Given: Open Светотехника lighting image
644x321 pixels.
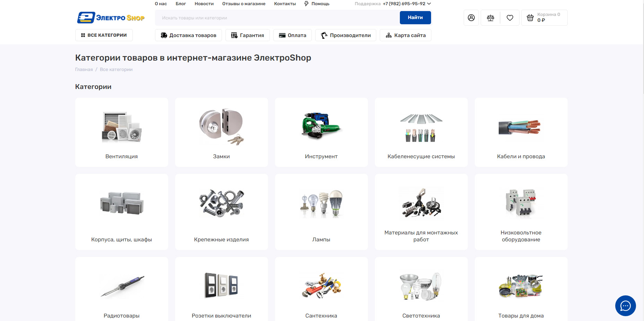Looking at the screenshot, I should (421, 286).
